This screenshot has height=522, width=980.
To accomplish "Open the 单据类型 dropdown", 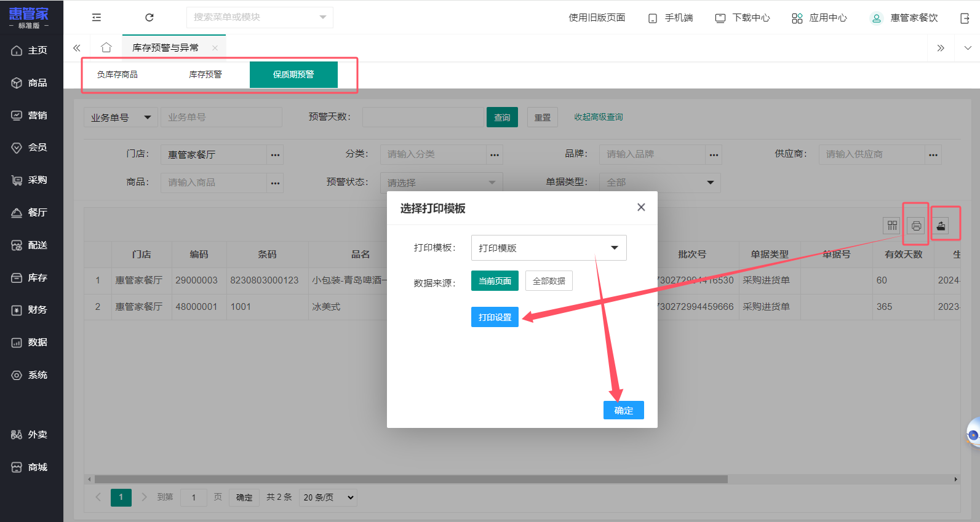I will (x=659, y=183).
